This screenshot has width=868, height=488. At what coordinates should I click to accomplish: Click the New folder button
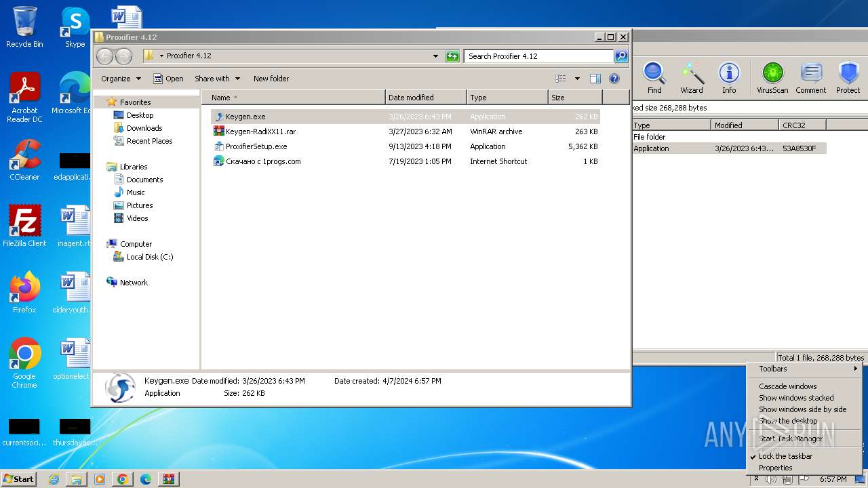[271, 79]
